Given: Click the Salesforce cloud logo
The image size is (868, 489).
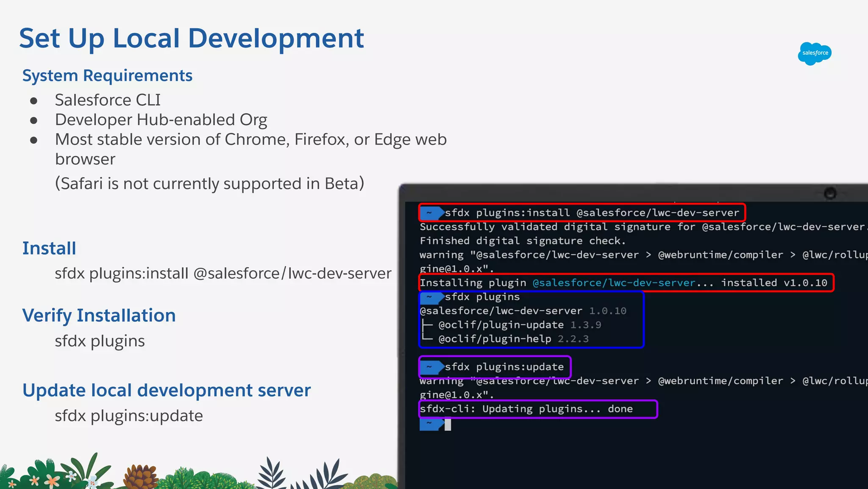Looking at the screenshot, I should [x=814, y=53].
